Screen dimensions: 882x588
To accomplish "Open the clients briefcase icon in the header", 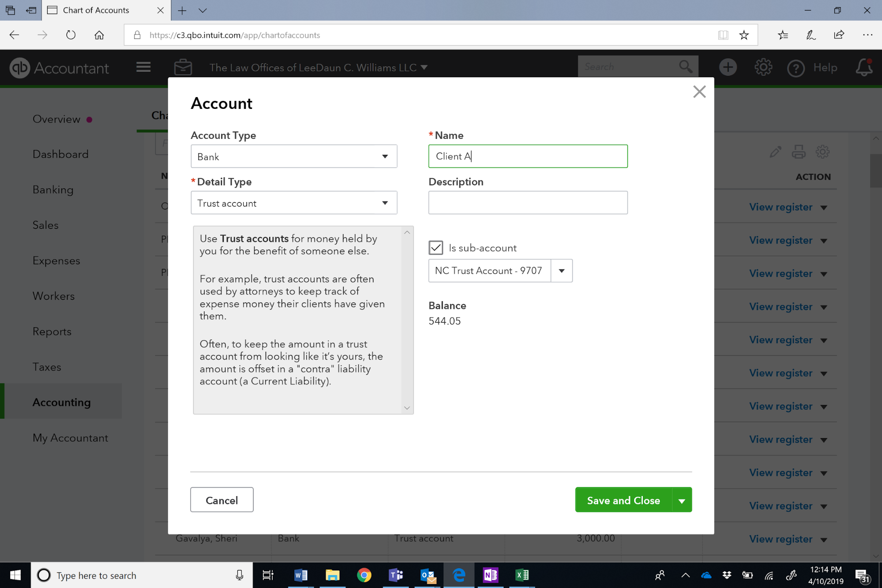I will (183, 67).
